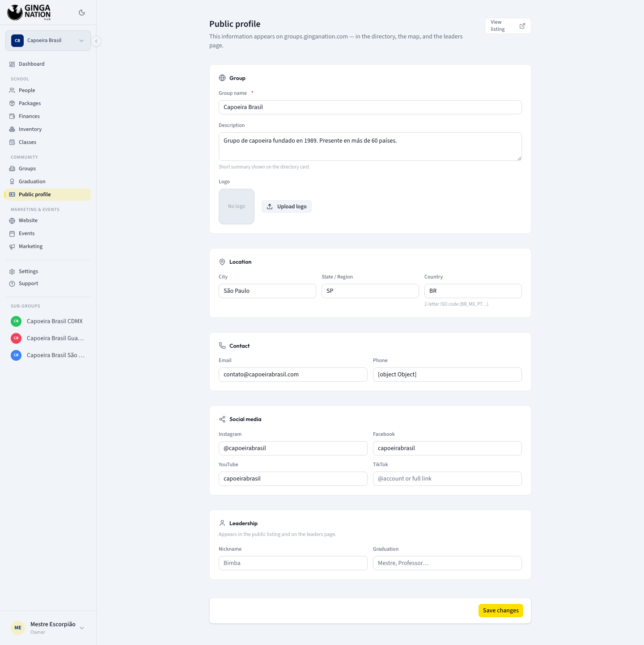Click the Settings gear icon
This screenshot has width=644, height=645.
point(12,271)
